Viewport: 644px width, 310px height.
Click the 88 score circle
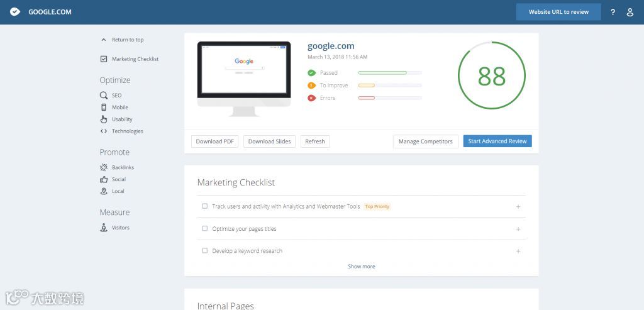(492, 75)
